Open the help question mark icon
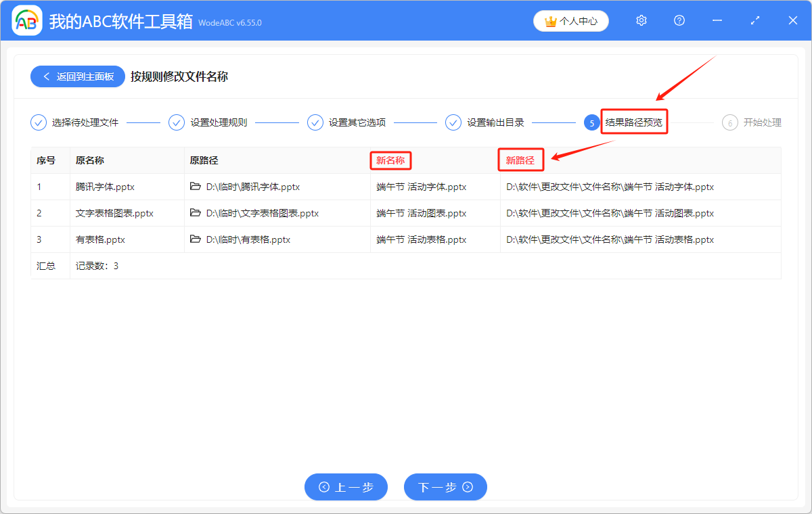 coord(679,21)
